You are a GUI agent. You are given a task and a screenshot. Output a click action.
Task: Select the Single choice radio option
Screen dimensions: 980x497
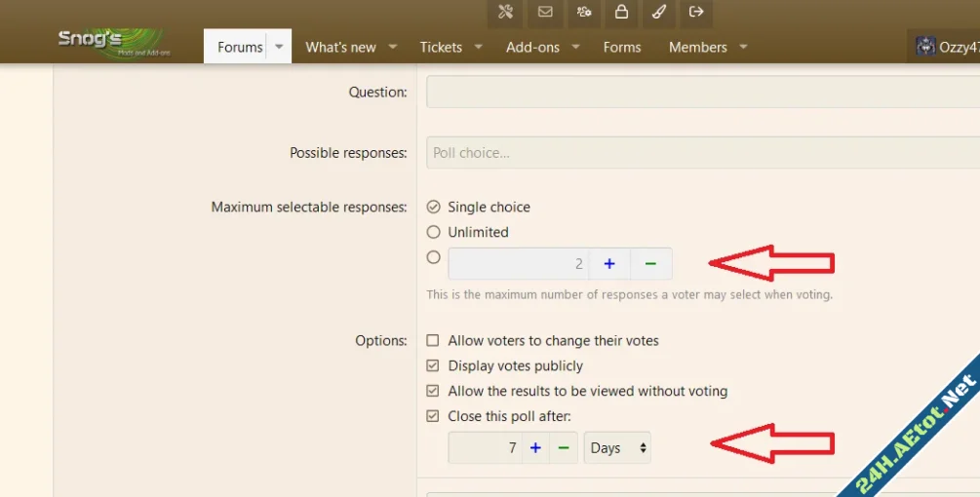coord(434,207)
